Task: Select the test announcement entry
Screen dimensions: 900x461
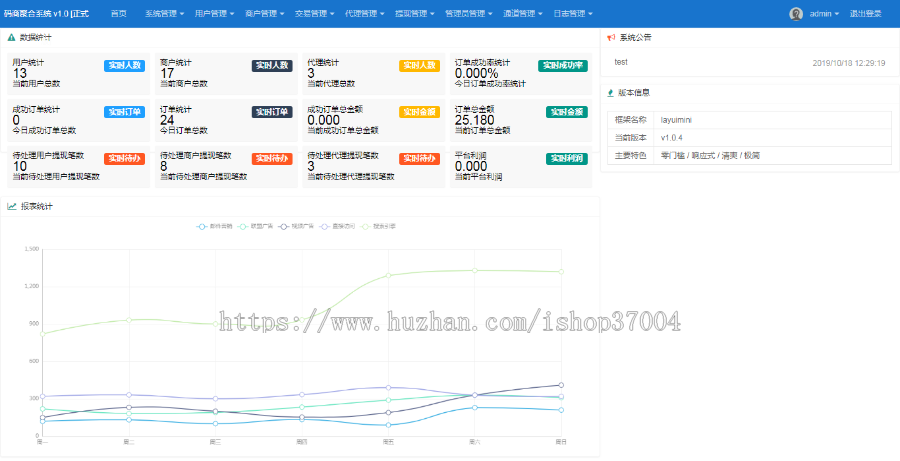Action: [x=621, y=62]
